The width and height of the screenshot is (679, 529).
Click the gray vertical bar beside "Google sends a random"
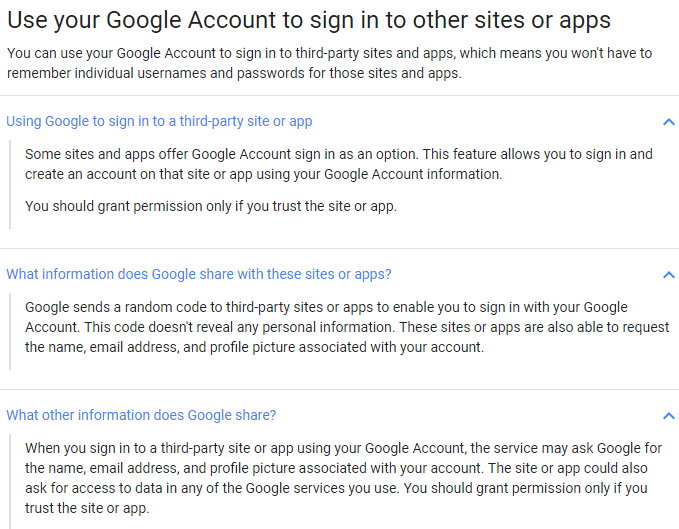(x=9, y=327)
